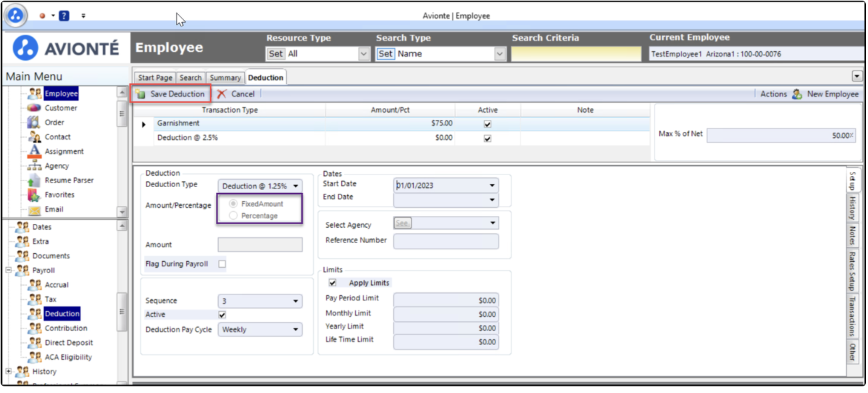Screen dimensions: 868x393
Task: Check the Flag During Payroll checkbox
Action: tap(222, 264)
